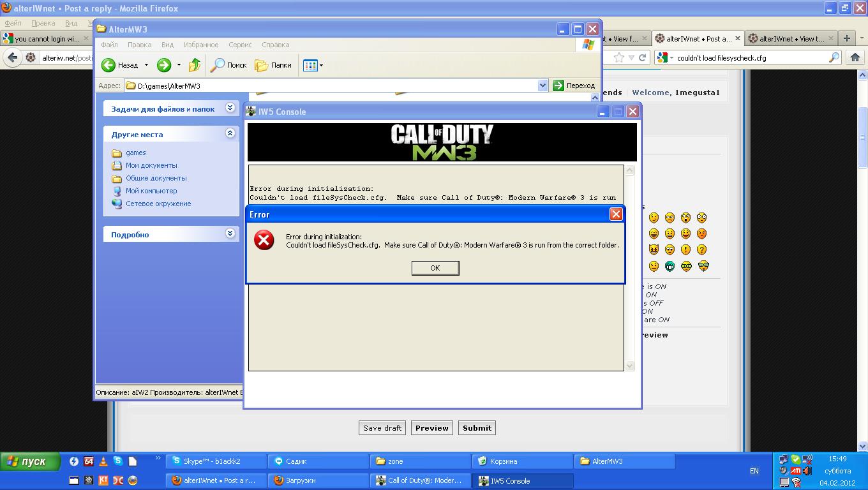Click the EN language indicator
Viewport: 868px width, 490px height.
coord(754,471)
